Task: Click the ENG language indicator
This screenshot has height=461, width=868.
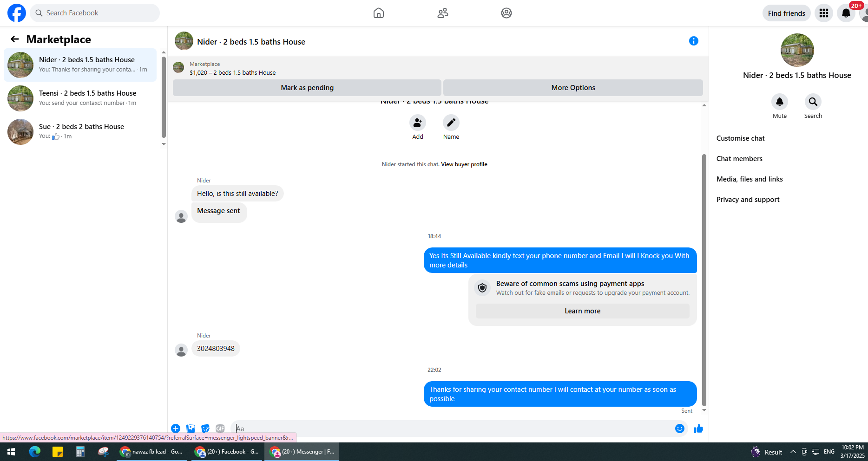Action: pyautogui.click(x=829, y=452)
